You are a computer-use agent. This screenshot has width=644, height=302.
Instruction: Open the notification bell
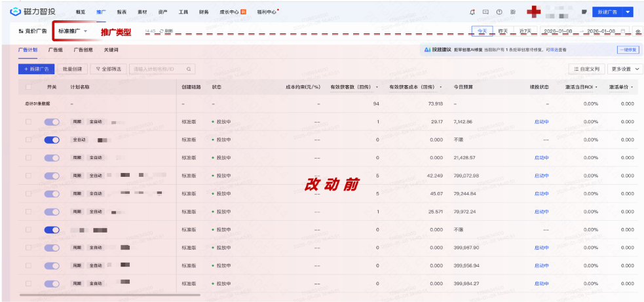(472, 12)
